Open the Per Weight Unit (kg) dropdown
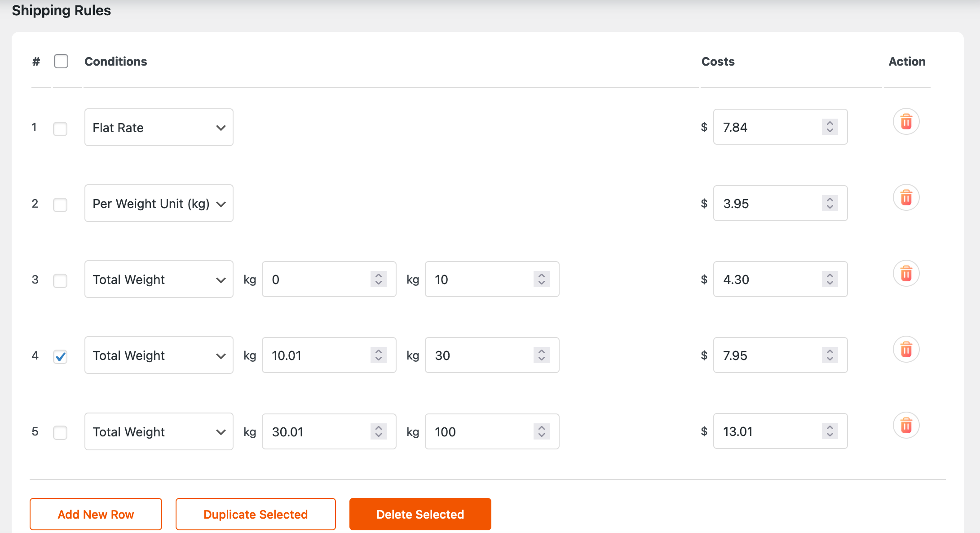This screenshot has width=980, height=533. (x=159, y=203)
